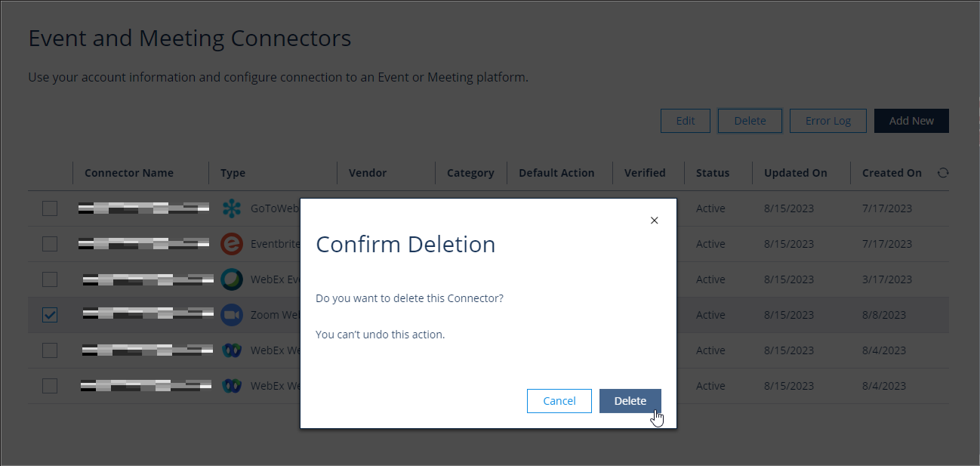The width and height of the screenshot is (980, 466).
Task: Cancel the connector deletion
Action: coord(559,401)
